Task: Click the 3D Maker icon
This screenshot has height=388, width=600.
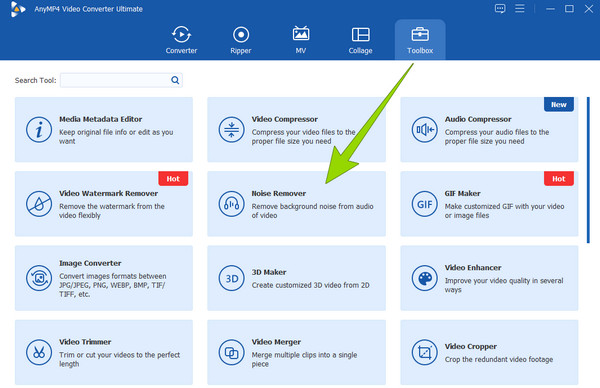Action: pos(232,278)
